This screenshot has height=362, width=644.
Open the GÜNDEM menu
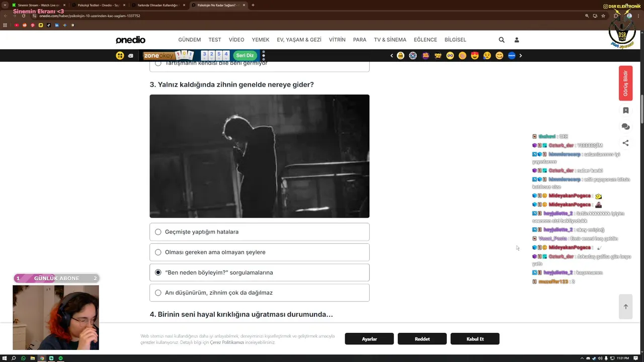[189, 40]
